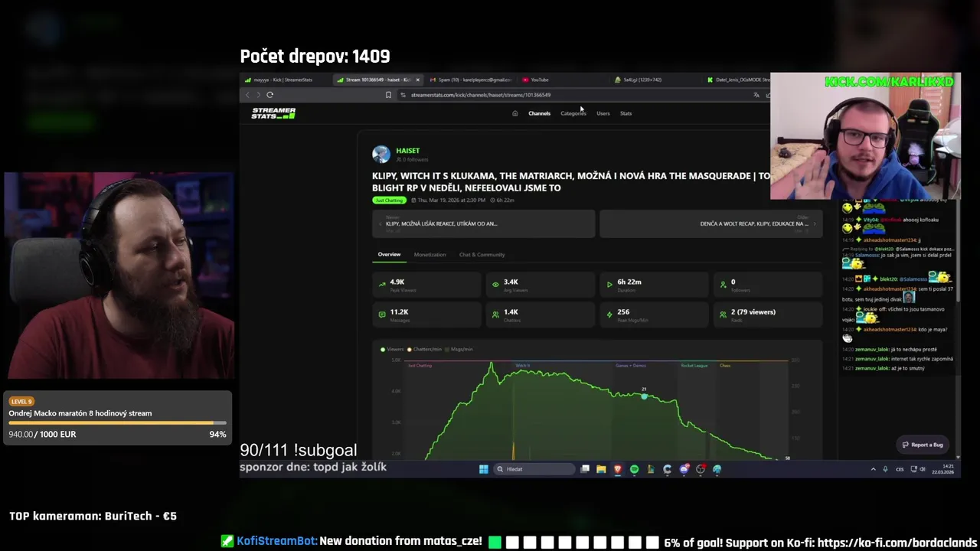This screenshot has width=980, height=551.
Task: Switch to the Chat & Community tab
Action: (482, 254)
